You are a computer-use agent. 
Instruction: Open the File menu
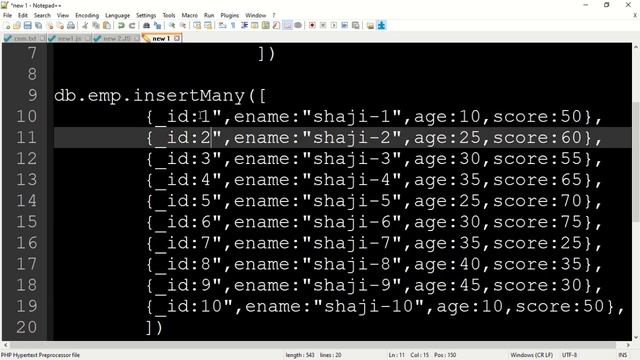coord(7,15)
